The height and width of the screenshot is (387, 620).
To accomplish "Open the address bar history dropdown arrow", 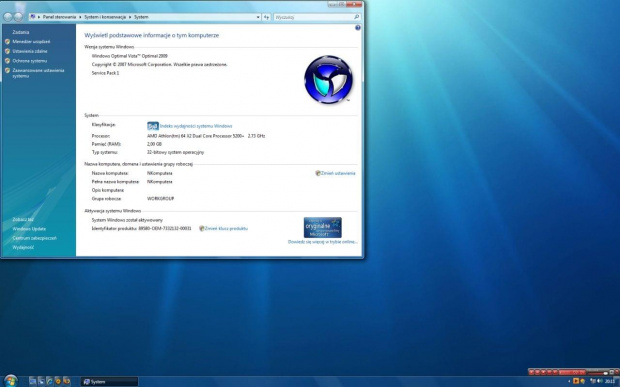I will pos(258,17).
